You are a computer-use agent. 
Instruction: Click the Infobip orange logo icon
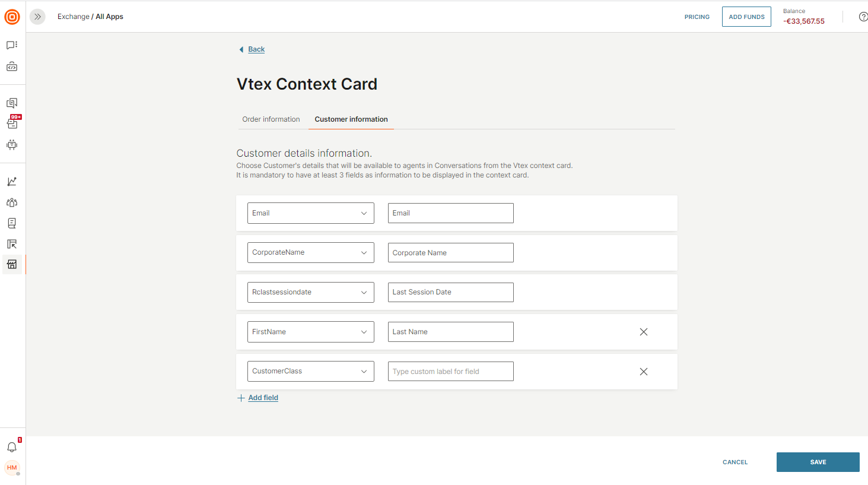coord(12,17)
